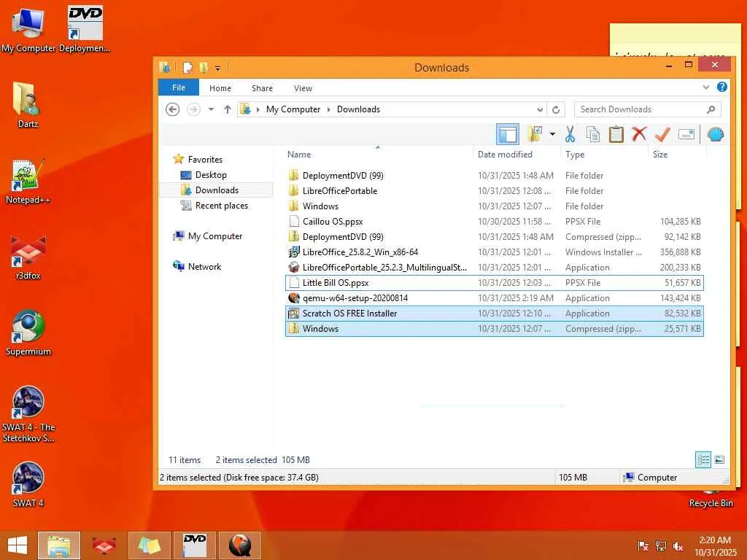Select Scratch OS FREE Installer row
Screen dimensions: 747x560
[x=494, y=313]
